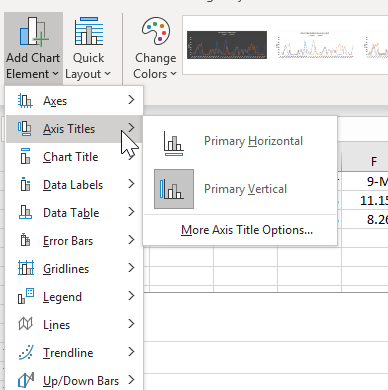Select the cell showing 9-M
Screen dimensions: 388x390
pyautogui.click(x=365, y=182)
